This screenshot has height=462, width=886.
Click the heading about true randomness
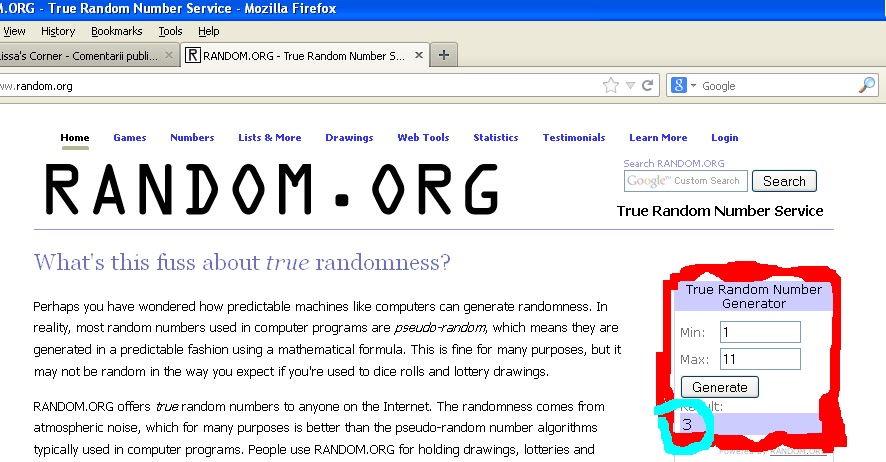(242, 262)
